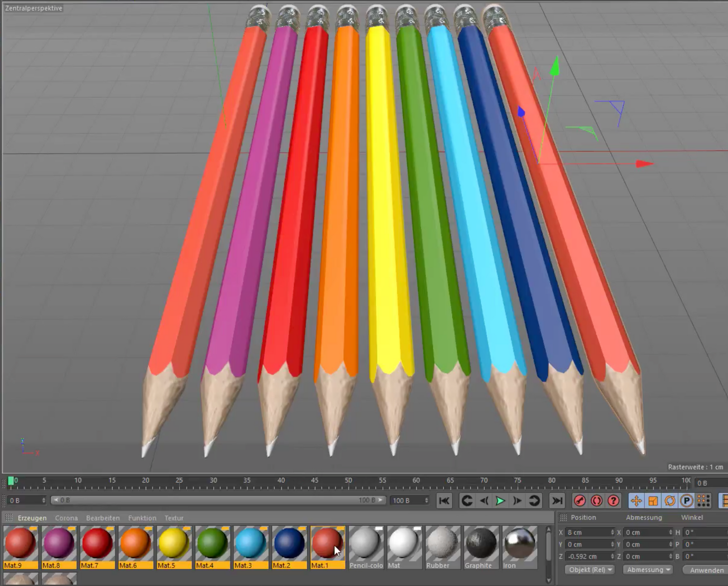Click the green playhead marker at frame 0
728x586 pixels.
pyautogui.click(x=11, y=481)
